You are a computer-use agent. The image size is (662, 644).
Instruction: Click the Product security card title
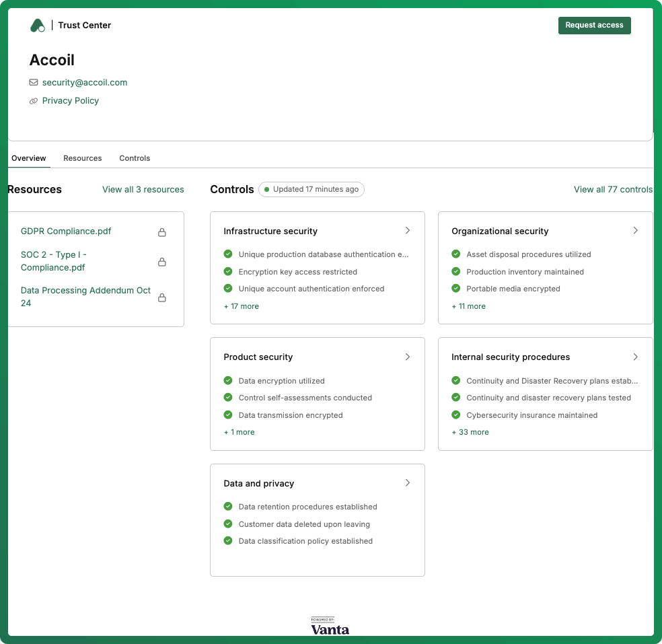pyautogui.click(x=258, y=357)
